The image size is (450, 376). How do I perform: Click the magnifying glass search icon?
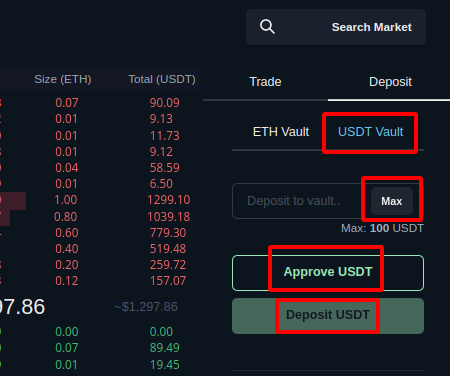point(267,27)
